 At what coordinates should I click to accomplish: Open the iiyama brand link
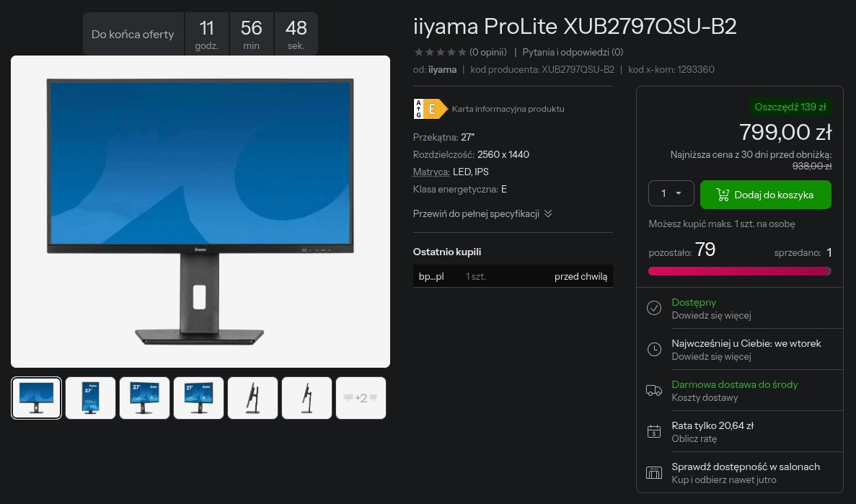point(442,69)
